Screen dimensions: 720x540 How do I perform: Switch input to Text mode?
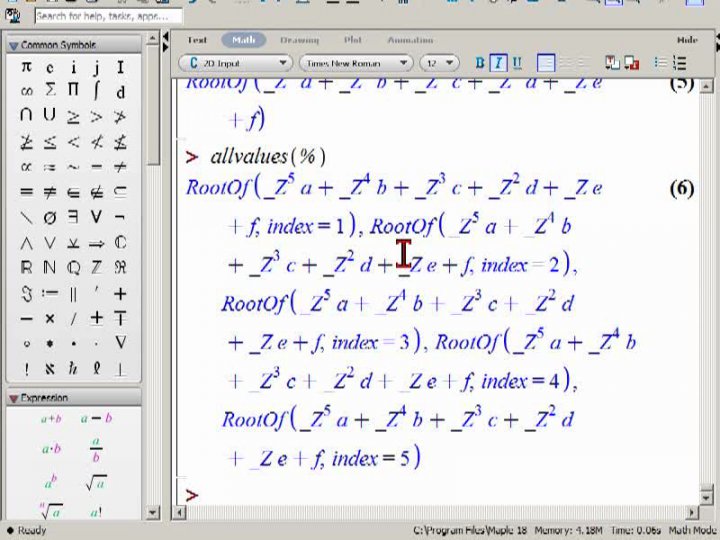coord(197,40)
